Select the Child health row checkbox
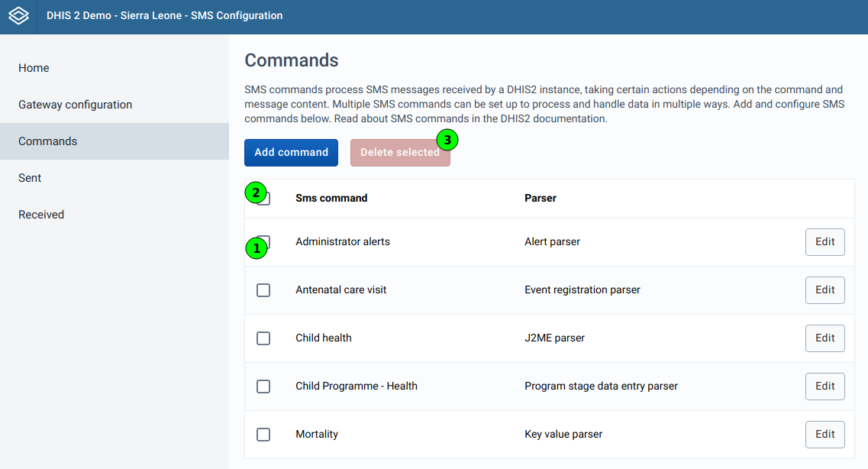Viewport: 868px width, 469px height. pyautogui.click(x=263, y=338)
